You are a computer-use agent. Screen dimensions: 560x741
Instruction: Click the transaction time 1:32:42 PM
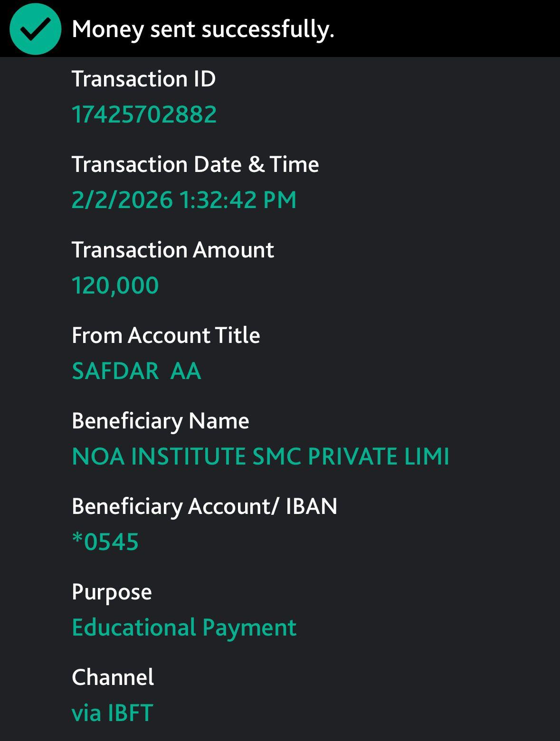click(238, 199)
